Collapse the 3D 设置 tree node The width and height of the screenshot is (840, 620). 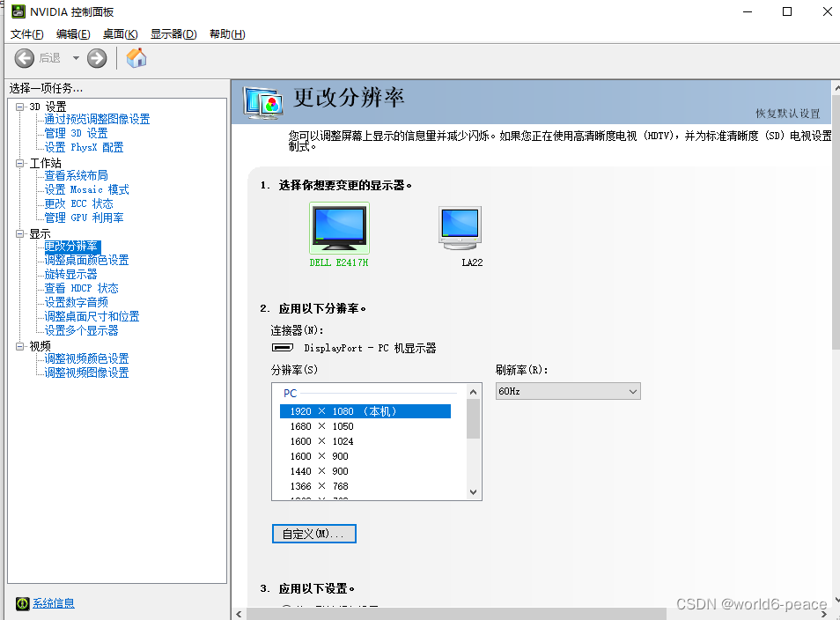click(20, 107)
